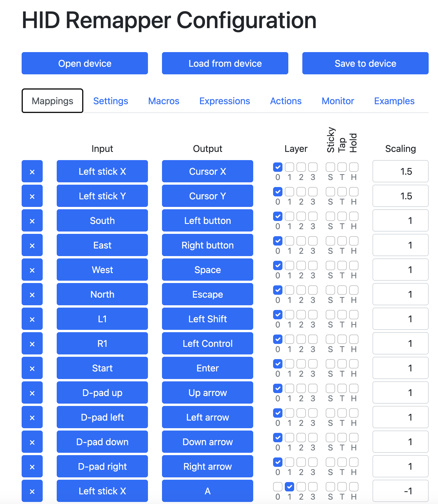This screenshot has width=438, height=504.
Task: Enable Sticky for the R1 mapping
Action: click(330, 340)
